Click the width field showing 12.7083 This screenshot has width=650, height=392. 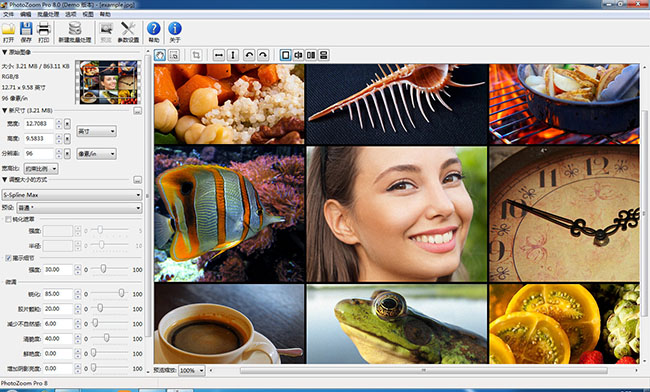click(39, 123)
